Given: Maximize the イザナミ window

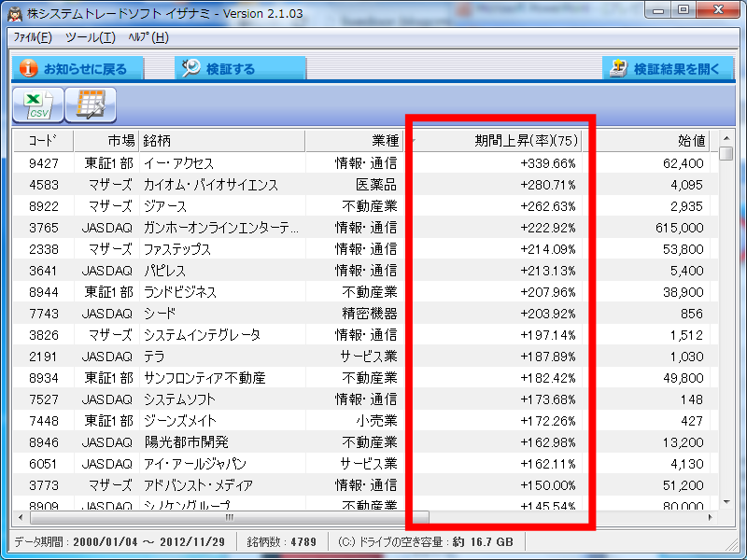Looking at the screenshot, I should [x=684, y=9].
